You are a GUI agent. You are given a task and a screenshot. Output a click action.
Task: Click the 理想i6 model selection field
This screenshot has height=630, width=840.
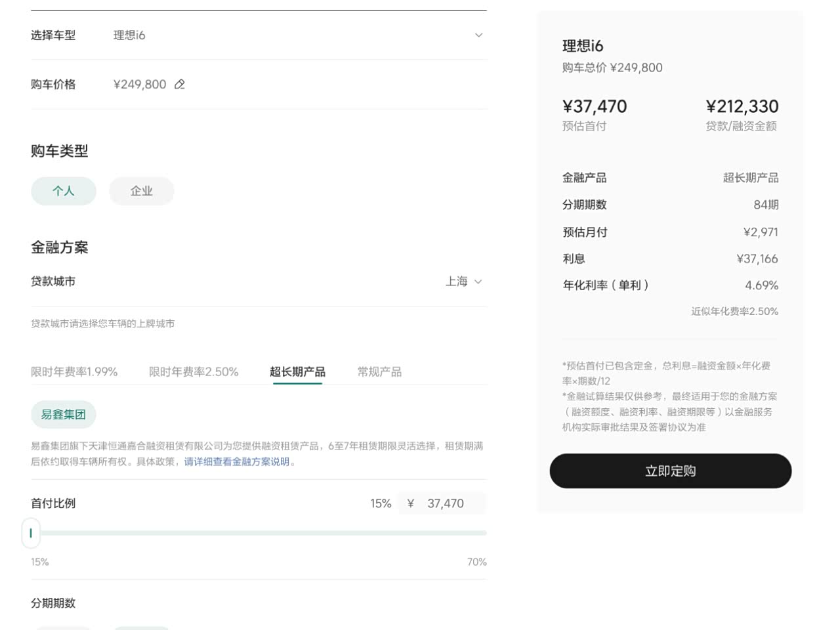(129, 35)
